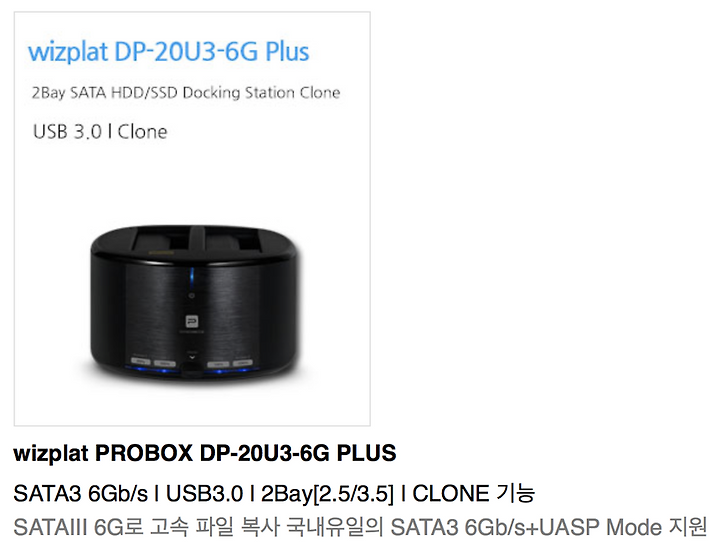720x560 pixels.
Task: Click the square P logo on the device
Action: 191,321
